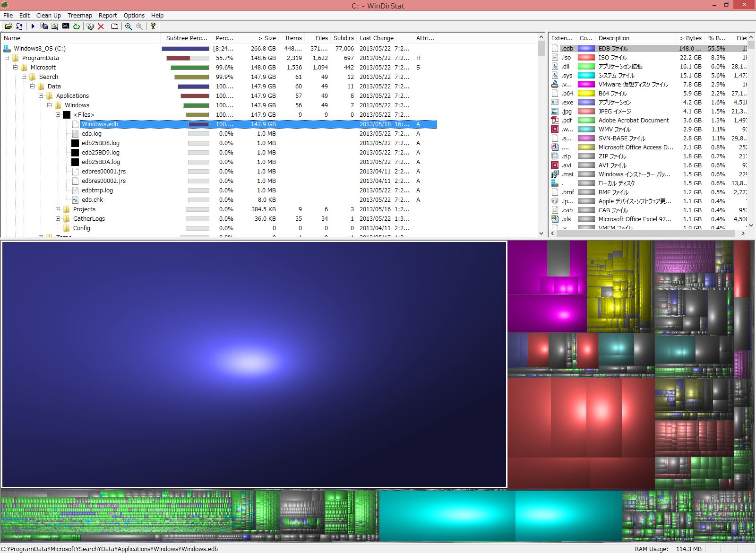The width and height of the screenshot is (756, 553).
Task: Click the ProgramData folder icon
Action: [x=16, y=58]
